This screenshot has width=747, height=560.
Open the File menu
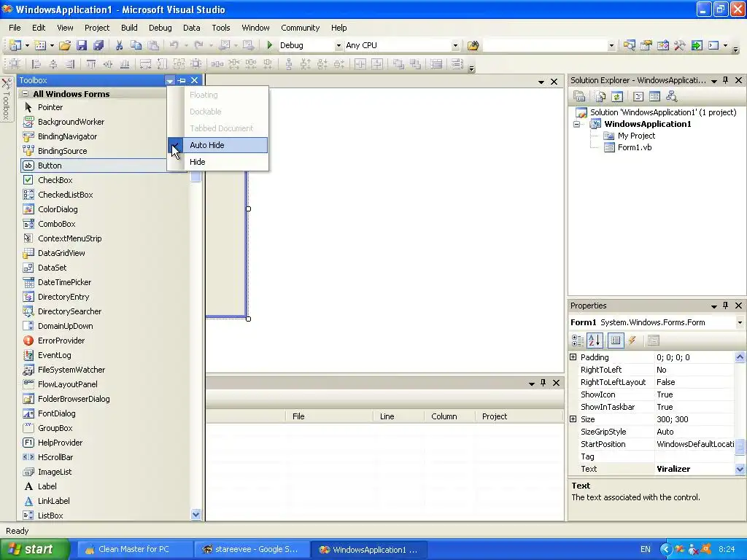(x=15, y=28)
